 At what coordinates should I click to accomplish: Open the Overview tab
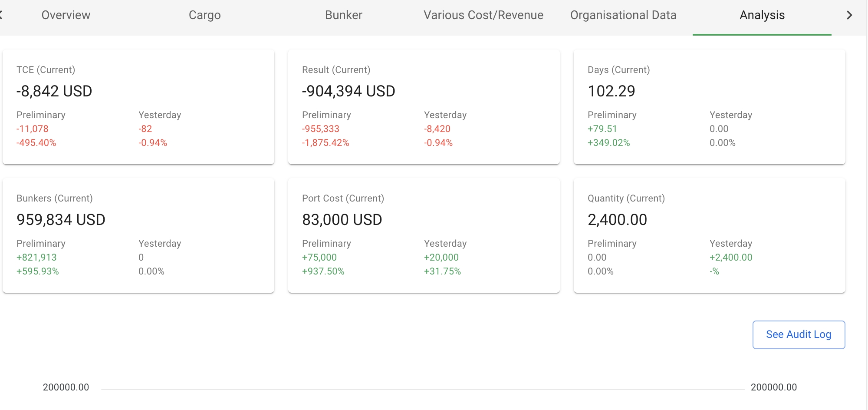[x=66, y=15]
